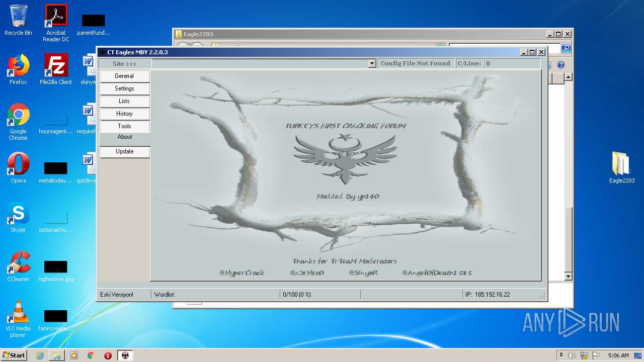Launch Google Chrome desktop shortcut
Image resolution: width=644 pixels, height=362 pixels.
[18, 122]
